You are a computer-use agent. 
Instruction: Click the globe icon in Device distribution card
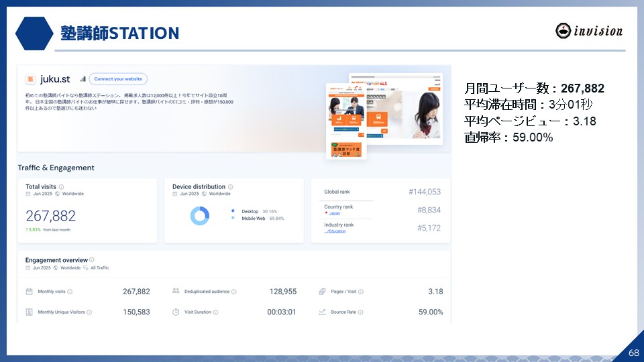click(x=204, y=194)
